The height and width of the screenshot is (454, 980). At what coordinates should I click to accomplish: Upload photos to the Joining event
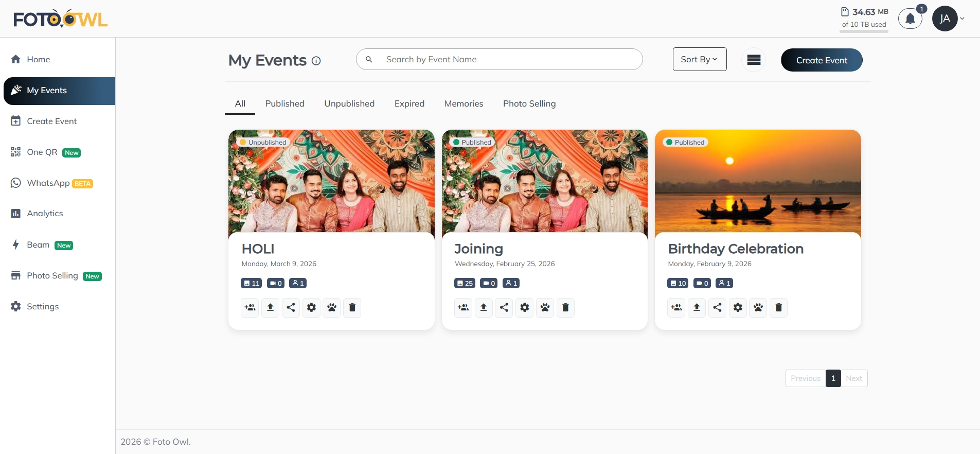pyautogui.click(x=483, y=307)
